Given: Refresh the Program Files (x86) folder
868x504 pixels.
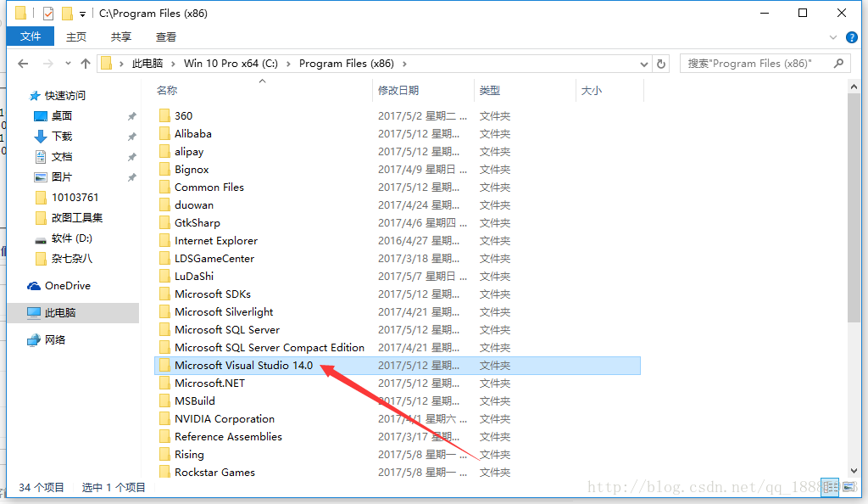Looking at the screenshot, I should click(x=661, y=64).
